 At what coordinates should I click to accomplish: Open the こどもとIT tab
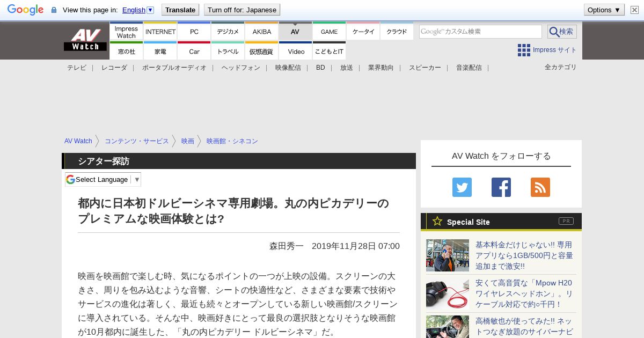click(330, 51)
